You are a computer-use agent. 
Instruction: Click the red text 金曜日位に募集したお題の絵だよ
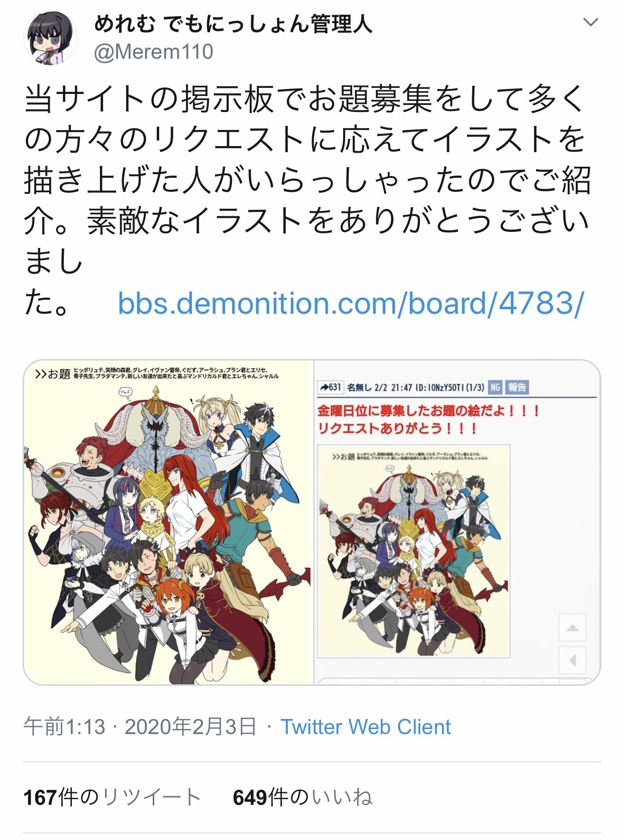click(x=412, y=411)
